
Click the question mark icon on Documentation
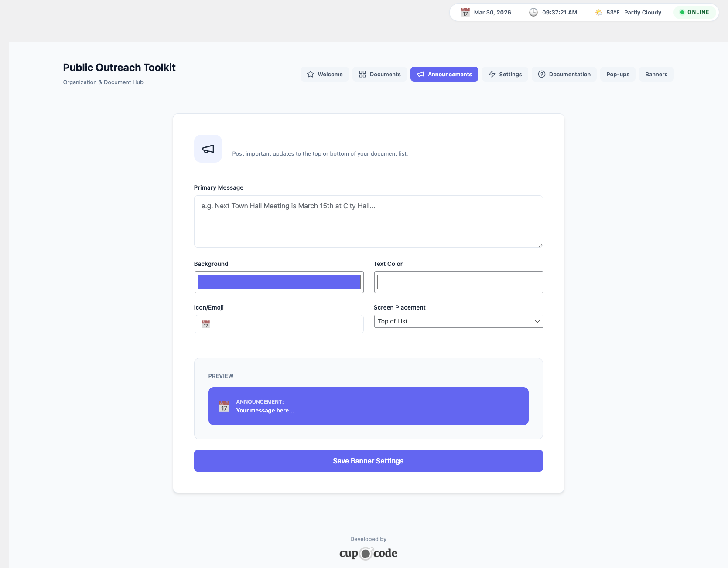pos(542,75)
